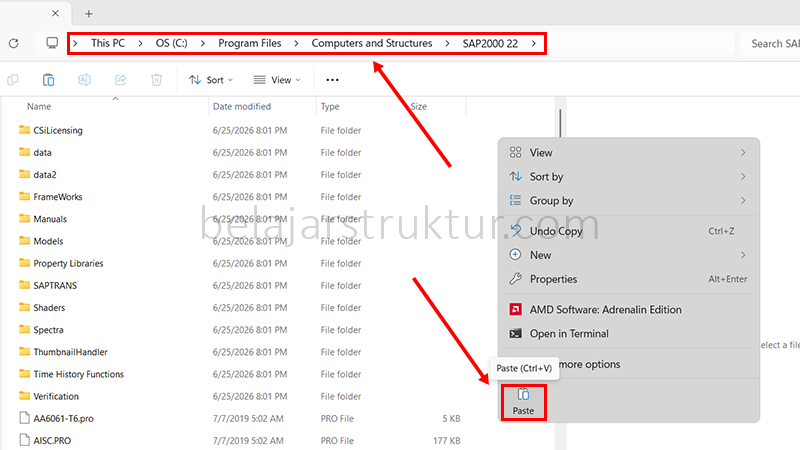
Task: Select the Verification folder
Action: tap(56, 396)
